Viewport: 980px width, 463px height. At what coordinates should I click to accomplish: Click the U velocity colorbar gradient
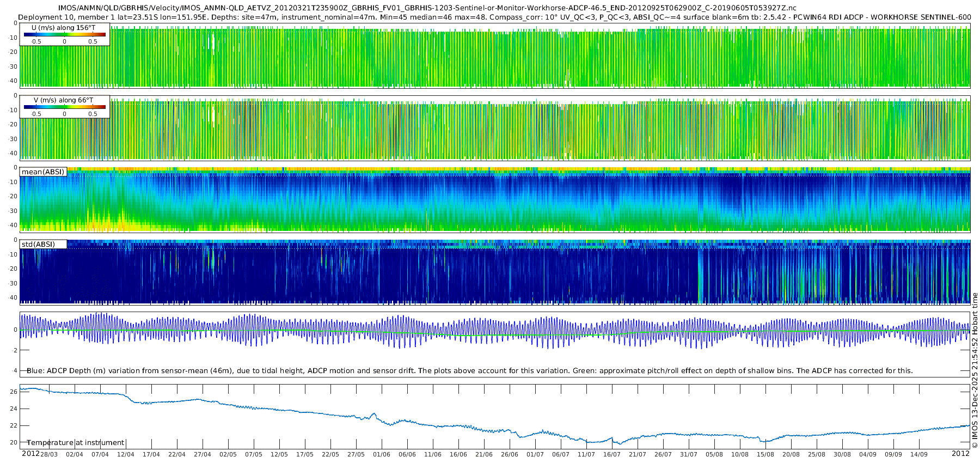point(65,34)
